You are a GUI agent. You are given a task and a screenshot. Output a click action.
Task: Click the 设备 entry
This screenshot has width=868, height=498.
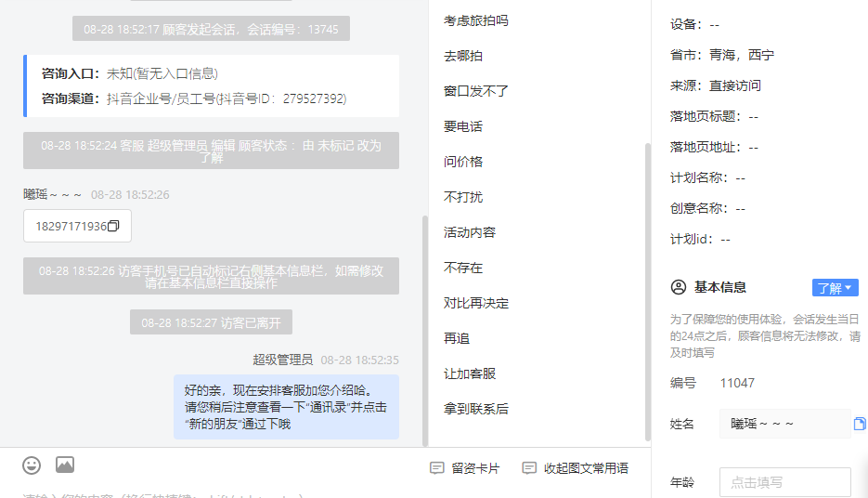click(694, 24)
